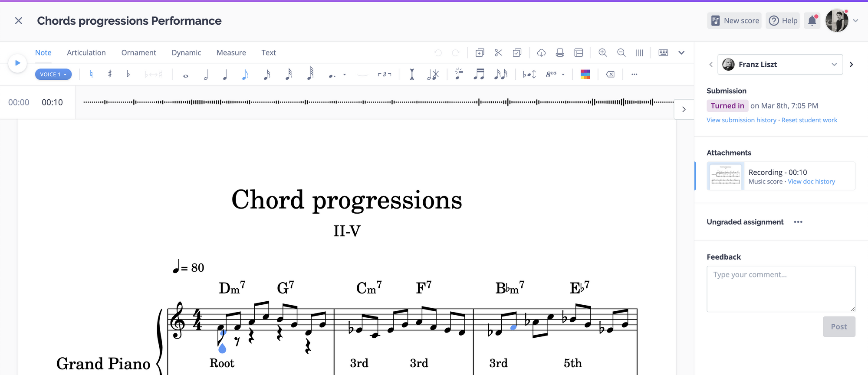Open the VOICE 1 dropdown
Image resolution: width=868 pixels, height=375 pixels.
[53, 74]
